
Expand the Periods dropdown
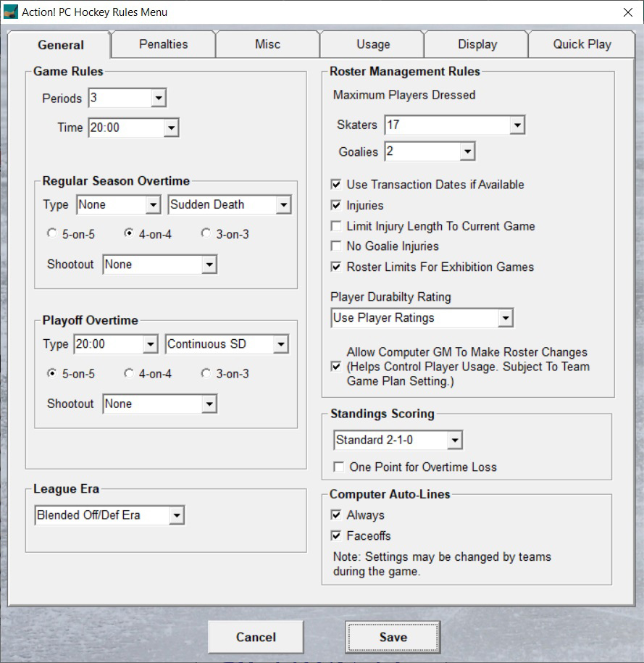[x=159, y=98]
